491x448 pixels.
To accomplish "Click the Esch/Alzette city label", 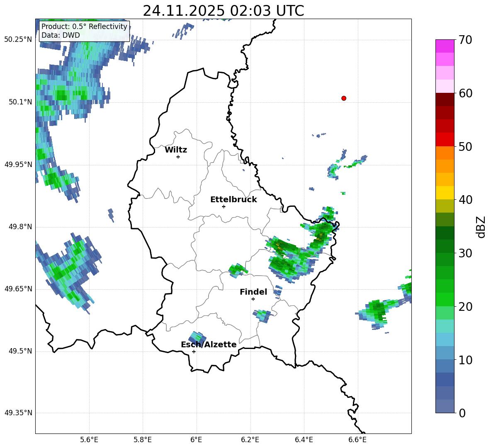I will click(x=209, y=345).
